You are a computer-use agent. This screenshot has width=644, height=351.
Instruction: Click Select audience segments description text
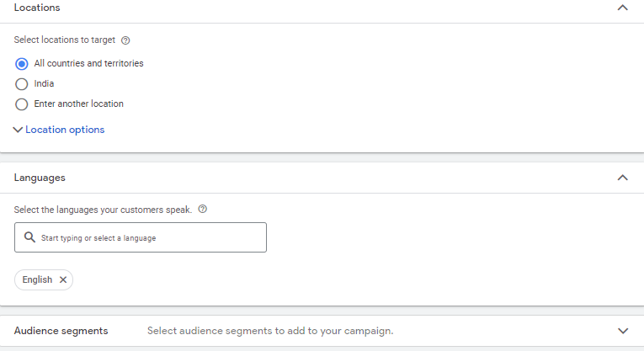pyautogui.click(x=270, y=331)
